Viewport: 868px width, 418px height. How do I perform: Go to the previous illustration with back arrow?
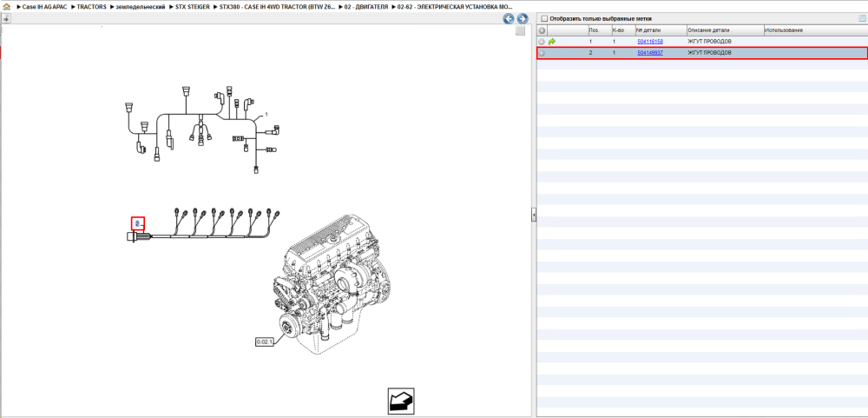(x=508, y=18)
